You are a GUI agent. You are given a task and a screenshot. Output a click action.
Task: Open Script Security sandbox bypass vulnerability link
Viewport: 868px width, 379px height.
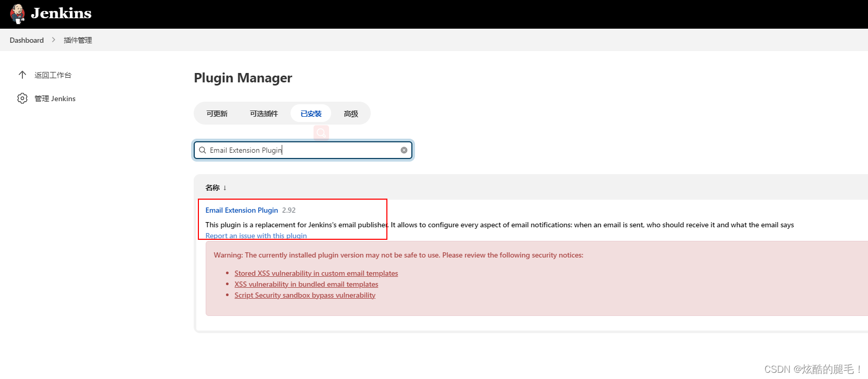[x=305, y=295]
